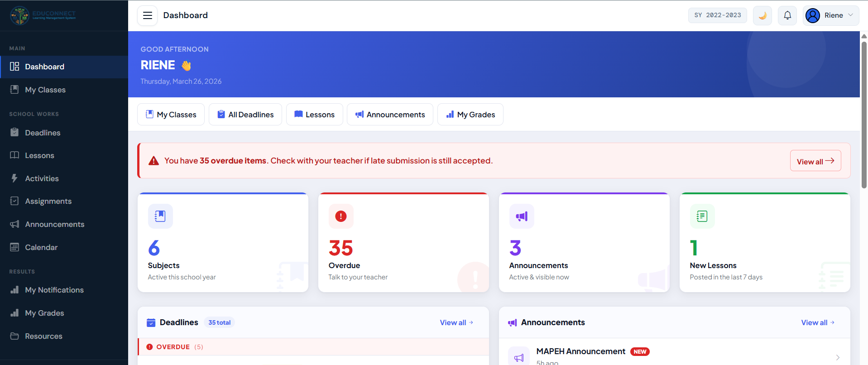
Task: Click the RIENE greeting heading
Action: pyautogui.click(x=158, y=65)
